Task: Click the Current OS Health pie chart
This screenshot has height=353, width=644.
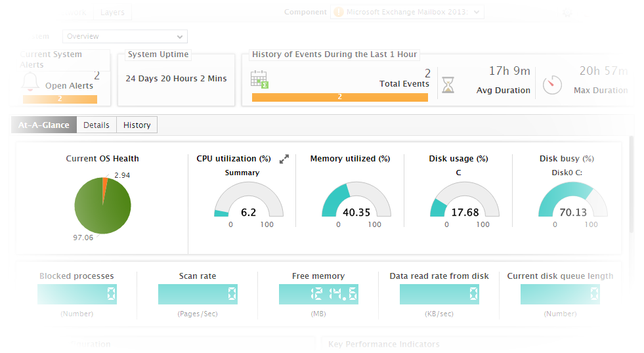Action: (x=102, y=206)
